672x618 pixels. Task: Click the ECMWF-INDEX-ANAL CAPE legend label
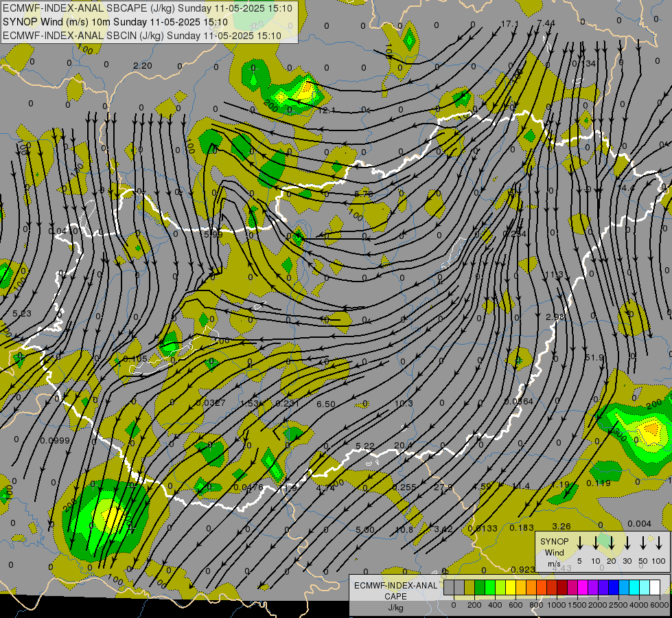[395, 596]
